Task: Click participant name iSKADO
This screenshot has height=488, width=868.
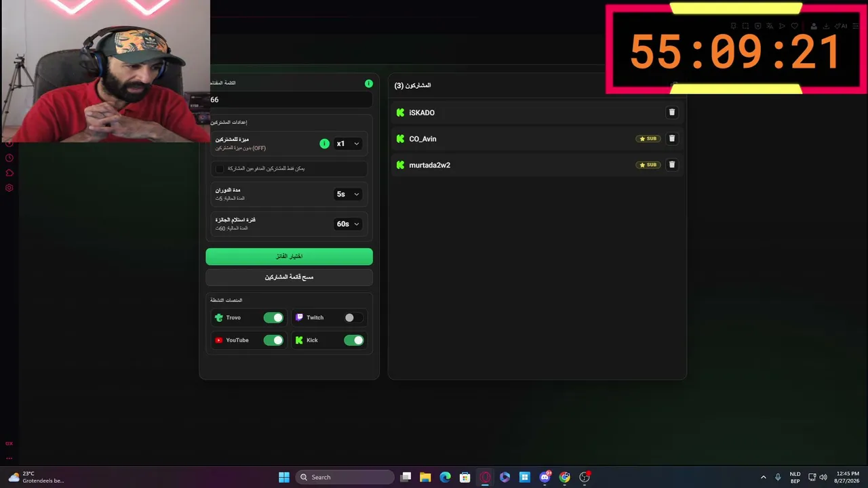Action: click(x=422, y=113)
